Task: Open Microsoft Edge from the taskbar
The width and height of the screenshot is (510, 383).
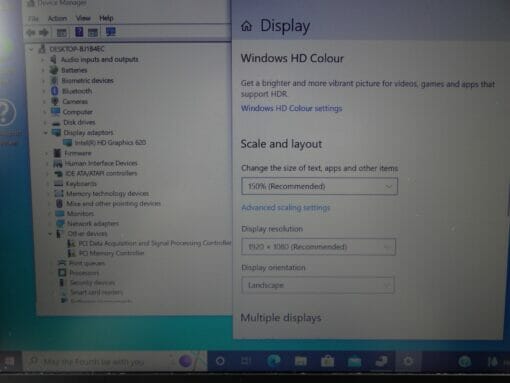Action: [x=274, y=361]
